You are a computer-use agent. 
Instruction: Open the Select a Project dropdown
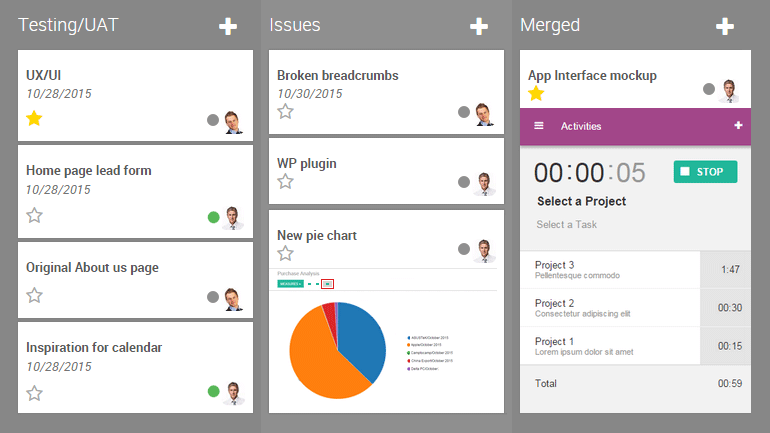pyautogui.click(x=581, y=201)
